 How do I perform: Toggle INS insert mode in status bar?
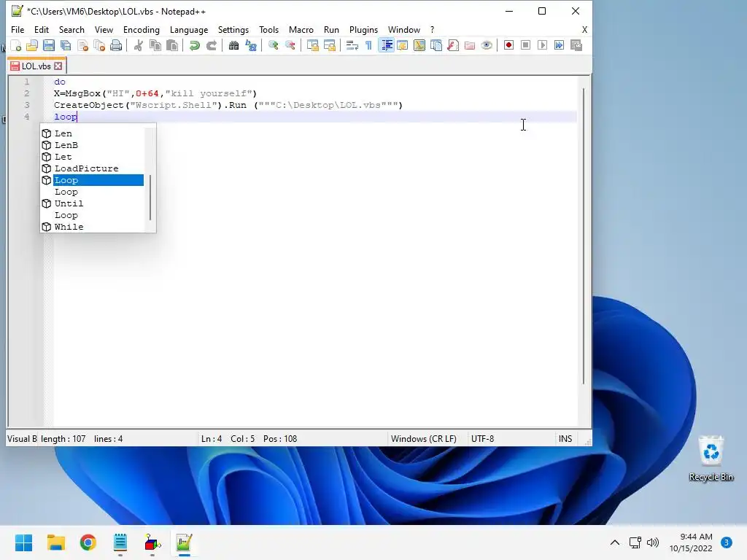click(x=565, y=438)
